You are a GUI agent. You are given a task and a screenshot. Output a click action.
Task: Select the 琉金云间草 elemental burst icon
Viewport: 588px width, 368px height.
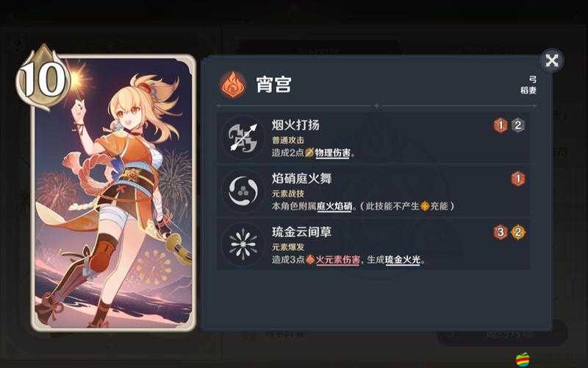243,244
